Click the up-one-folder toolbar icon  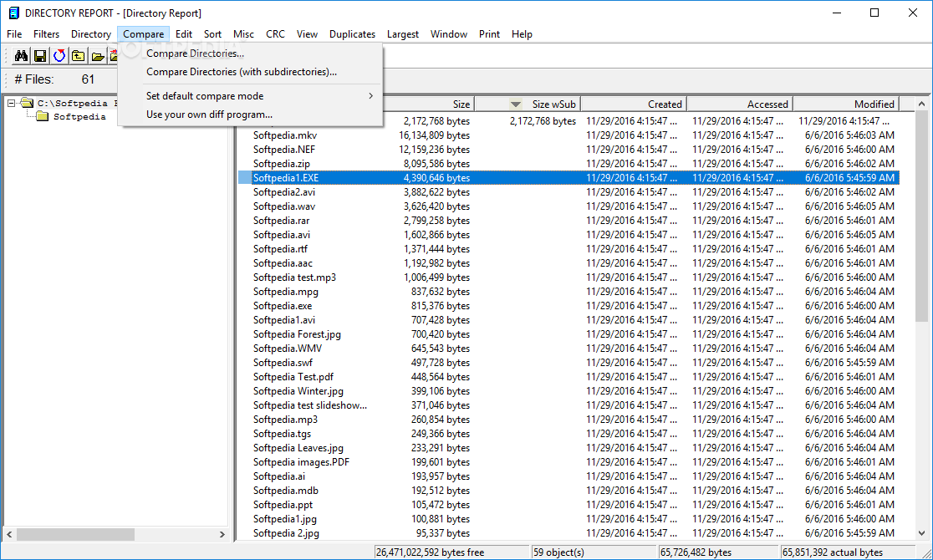pyautogui.click(x=78, y=56)
